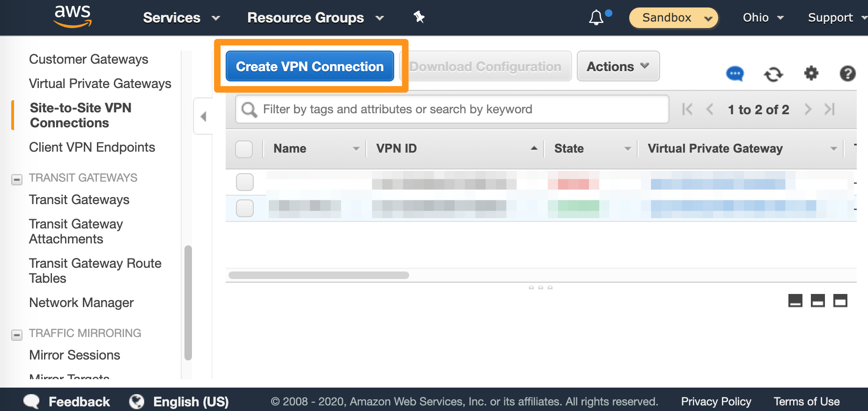Open the help question mark icon
This screenshot has height=411, width=868.
pyautogui.click(x=847, y=73)
